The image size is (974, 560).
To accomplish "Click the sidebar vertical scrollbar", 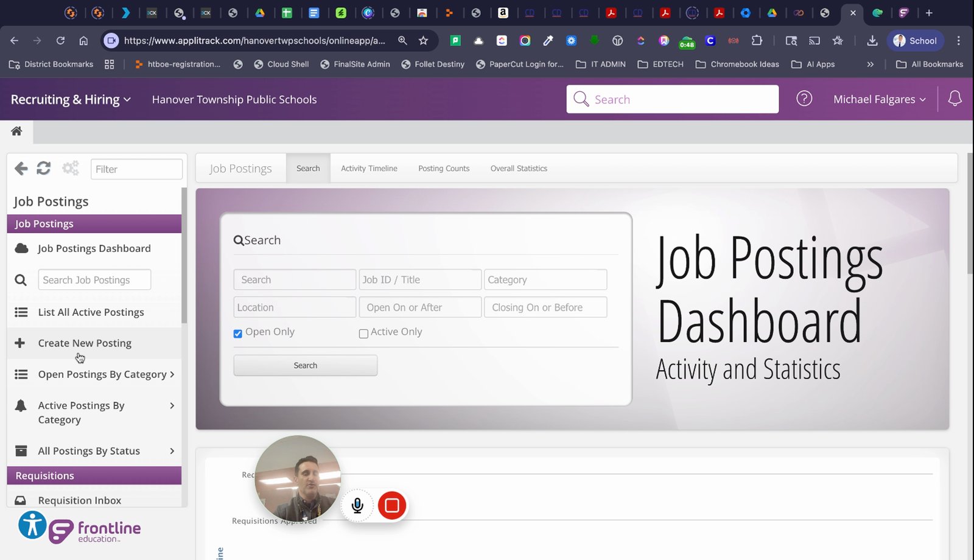I will point(184,255).
